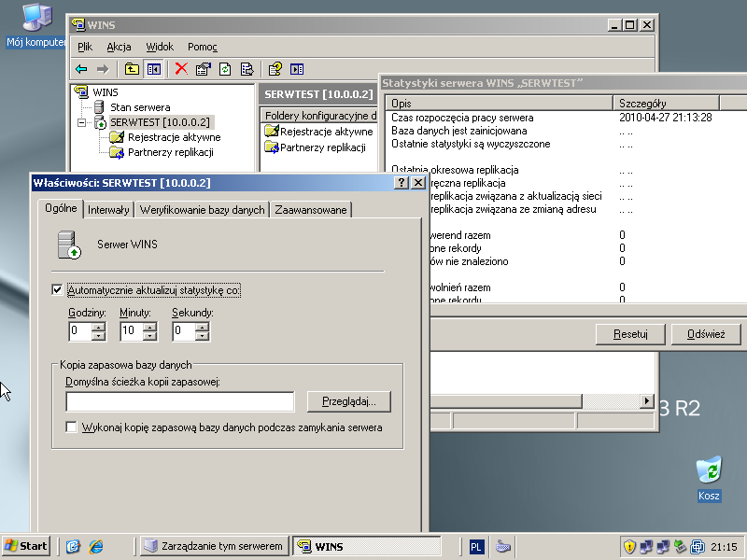Increase the Godziny value
Image resolution: width=747 pixels, height=560 pixels.
coord(99,328)
